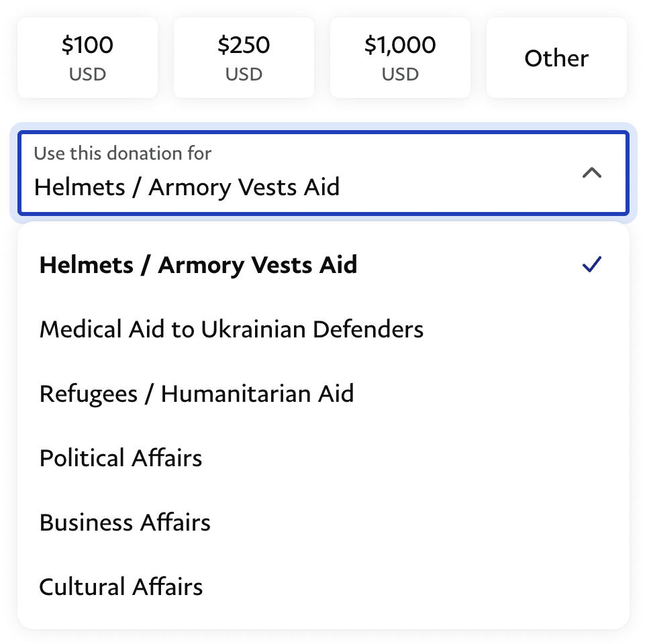The image size is (647, 644).
Task: Choose Medical Aid to Ukrainian Defenders
Action: (x=232, y=329)
